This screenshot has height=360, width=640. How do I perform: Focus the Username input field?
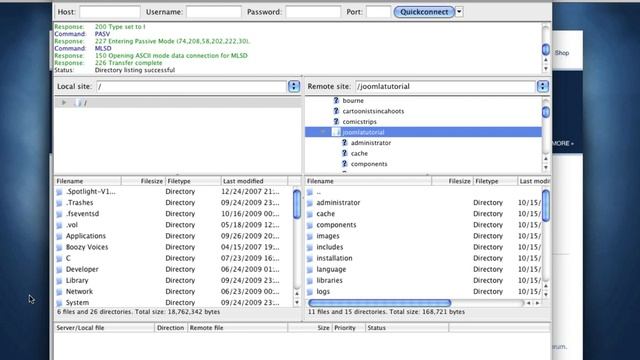click(x=214, y=12)
